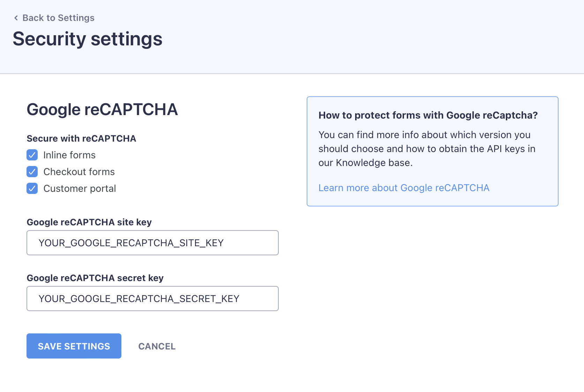
Task: Click the Security settings page title
Action: (x=88, y=39)
